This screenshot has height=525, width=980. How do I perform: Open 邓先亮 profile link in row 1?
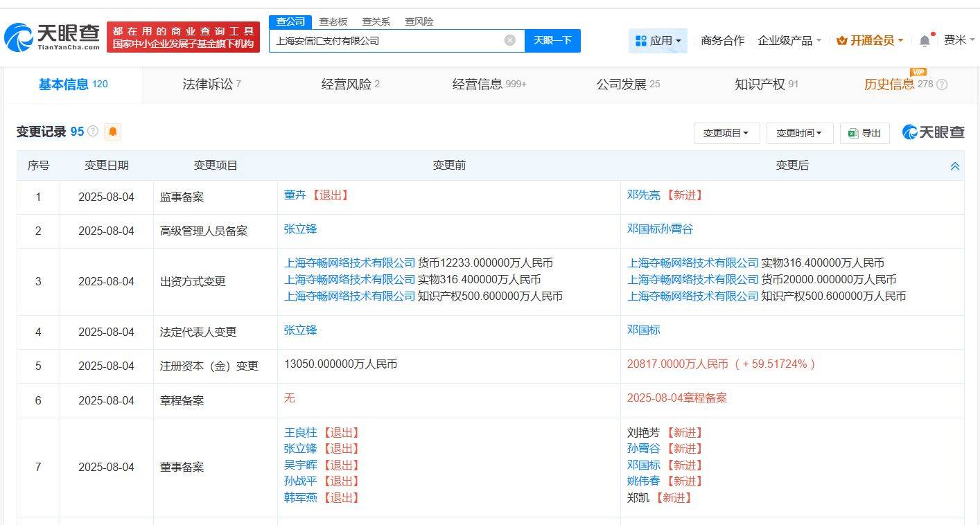[x=644, y=195]
